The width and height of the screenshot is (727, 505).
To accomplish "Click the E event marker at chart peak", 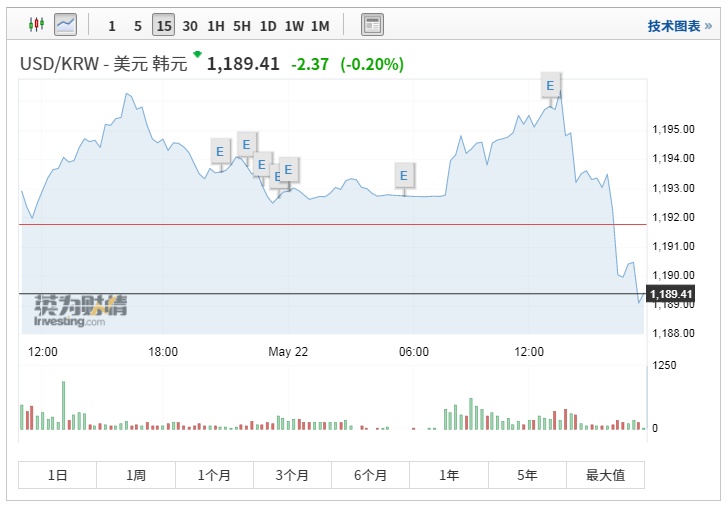I will coord(550,86).
